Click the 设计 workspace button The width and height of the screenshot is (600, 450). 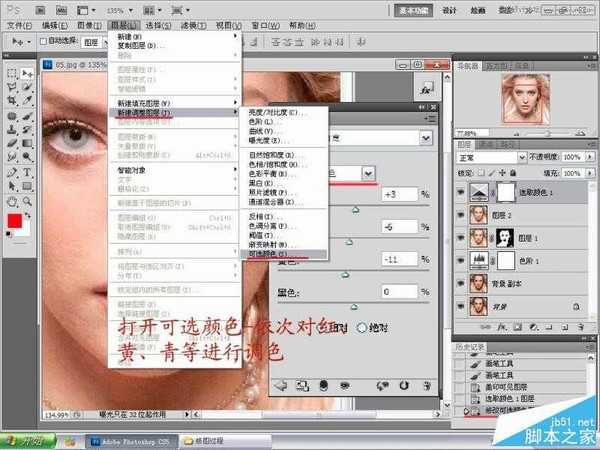click(449, 11)
